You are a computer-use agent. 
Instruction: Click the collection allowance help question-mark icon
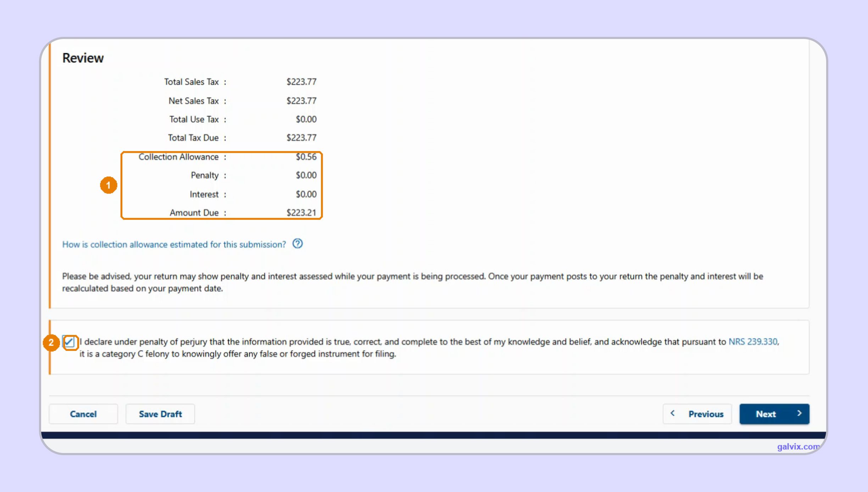click(x=297, y=244)
